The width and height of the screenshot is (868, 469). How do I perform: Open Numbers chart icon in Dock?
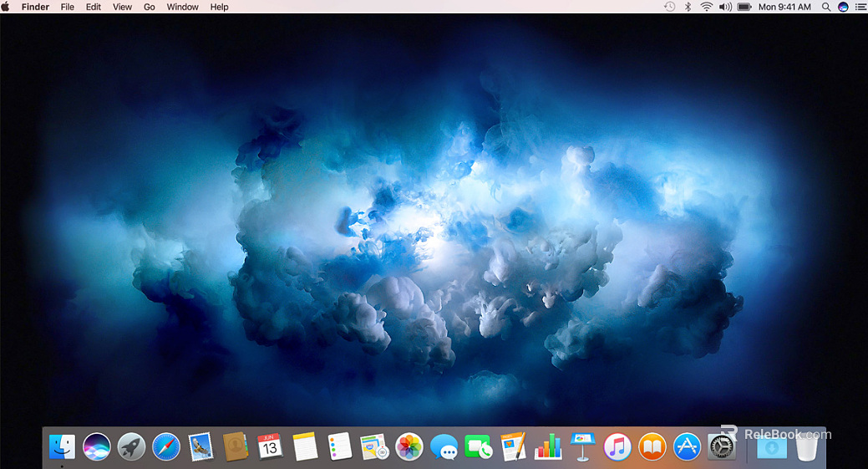pos(548,446)
